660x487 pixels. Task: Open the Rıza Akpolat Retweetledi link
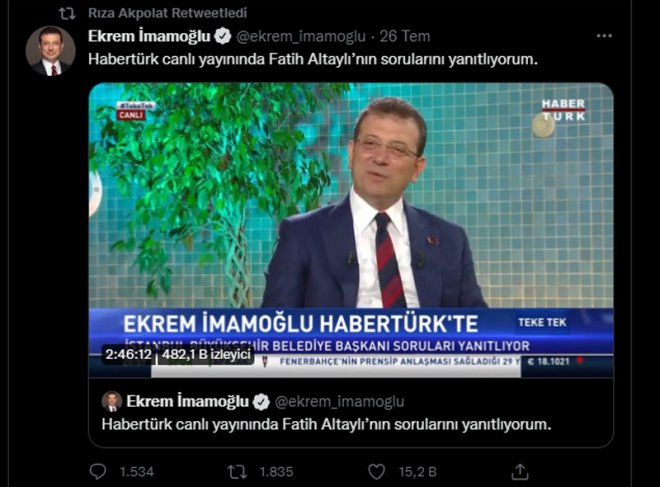pyautogui.click(x=167, y=13)
